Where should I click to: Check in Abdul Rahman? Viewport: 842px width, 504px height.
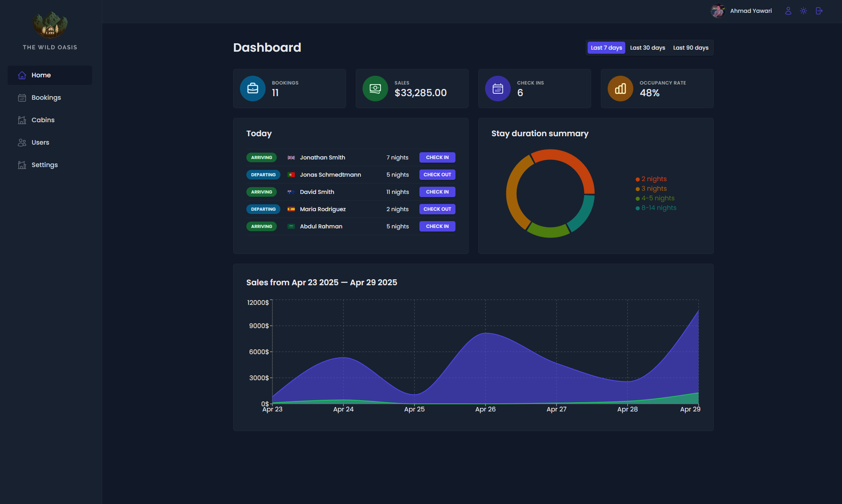tap(437, 226)
